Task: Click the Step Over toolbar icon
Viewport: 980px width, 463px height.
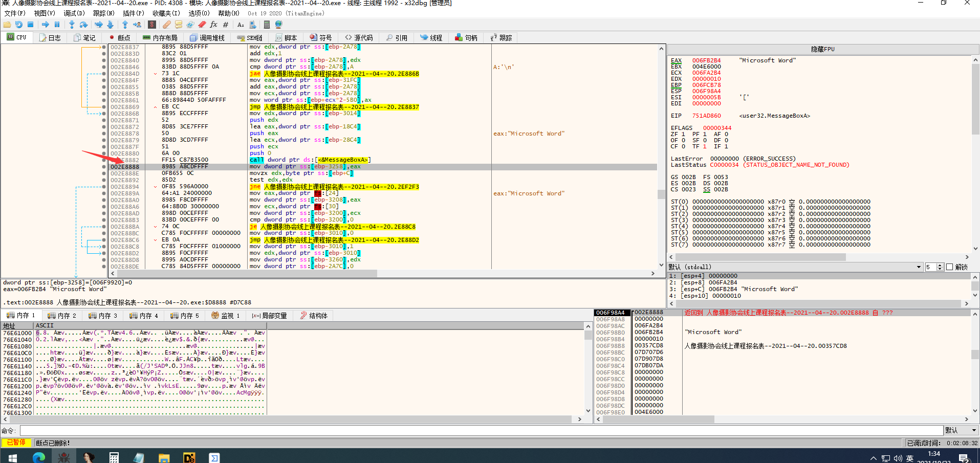Action: coord(83,25)
